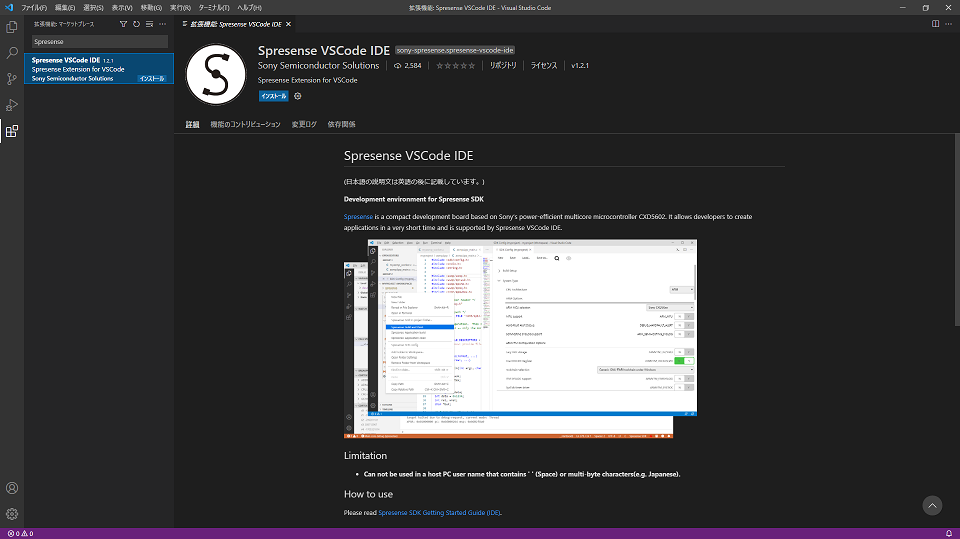Select Spresense VSCode IDE list entry

point(99,69)
